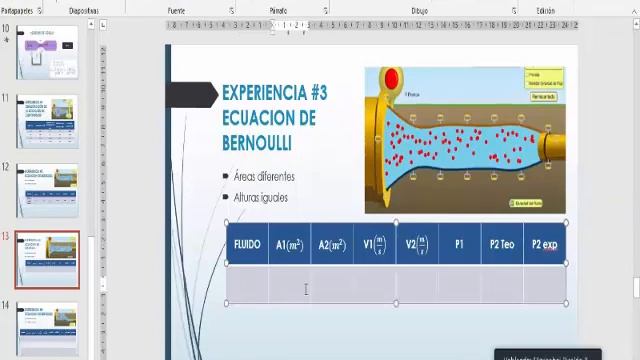640x360 pixels.
Task: Click the main editor scroll up arrow
Action: tap(636, 24)
